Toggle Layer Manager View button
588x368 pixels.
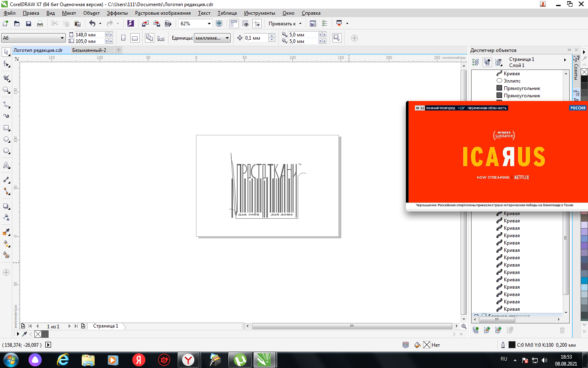click(499, 62)
